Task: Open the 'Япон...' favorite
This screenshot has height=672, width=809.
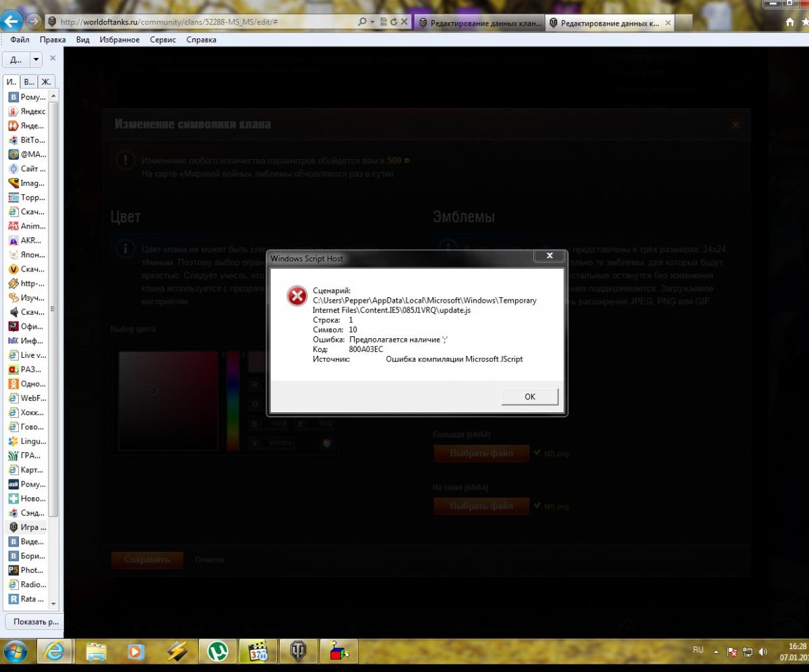Action: pos(28,255)
